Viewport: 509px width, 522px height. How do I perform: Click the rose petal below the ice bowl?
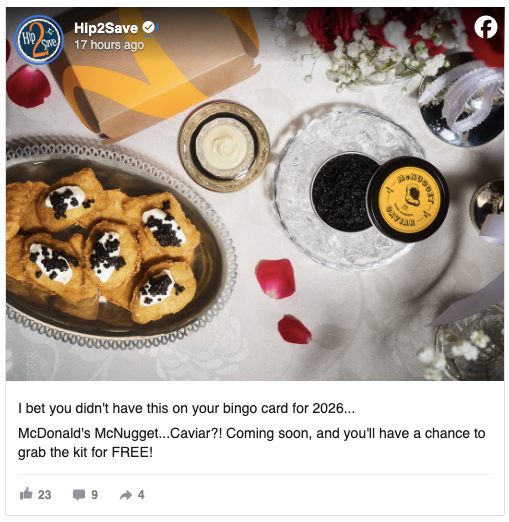click(x=276, y=279)
